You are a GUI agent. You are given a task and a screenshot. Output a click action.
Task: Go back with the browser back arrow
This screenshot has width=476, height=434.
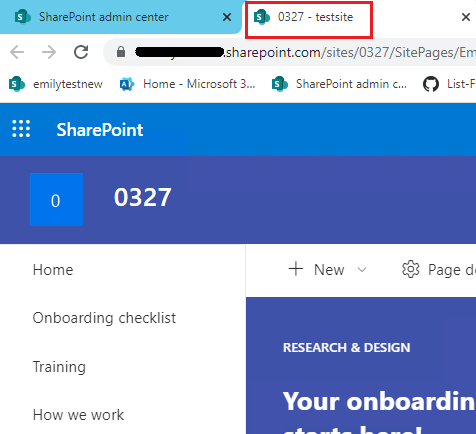click(x=17, y=52)
